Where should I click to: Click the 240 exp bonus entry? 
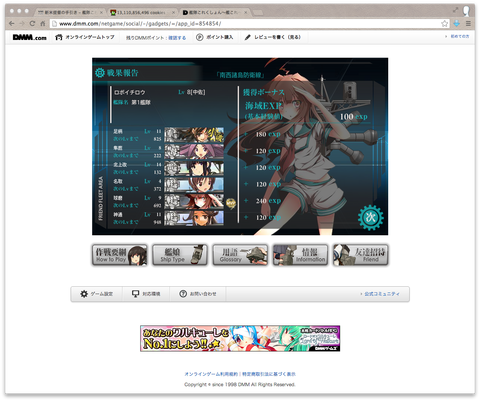(x=268, y=201)
